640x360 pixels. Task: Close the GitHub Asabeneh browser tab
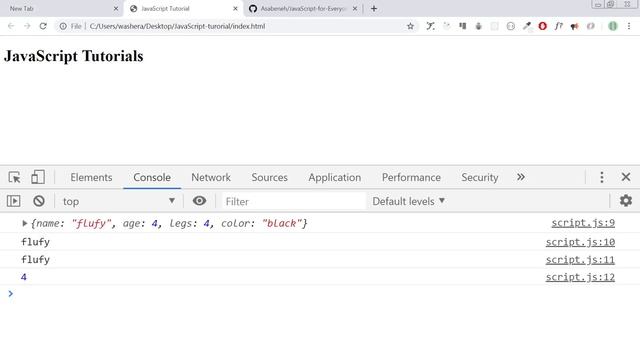click(355, 9)
